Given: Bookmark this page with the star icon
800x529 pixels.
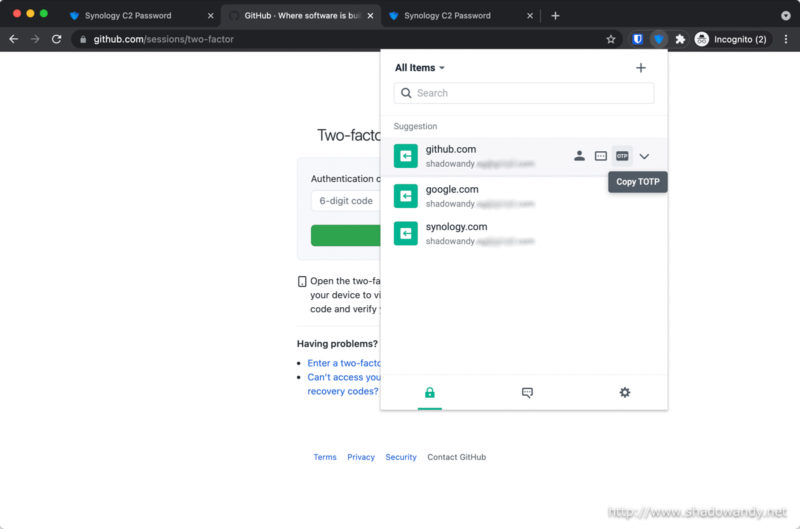Looking at the screenshot, I should [x=611, y=39].
